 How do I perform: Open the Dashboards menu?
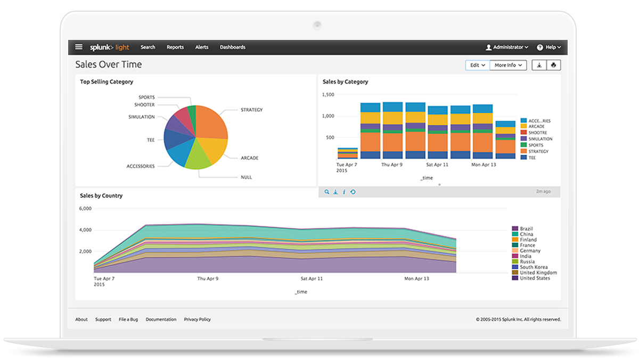point(233,47)
